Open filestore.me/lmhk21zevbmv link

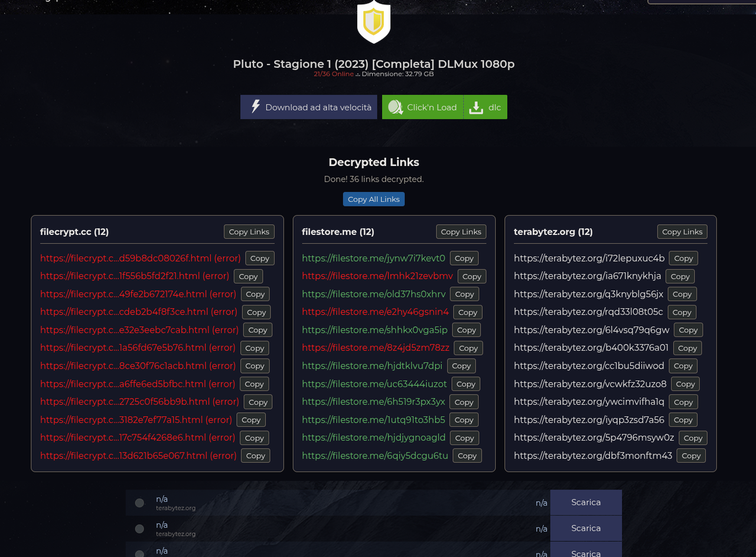coord(377,276)
